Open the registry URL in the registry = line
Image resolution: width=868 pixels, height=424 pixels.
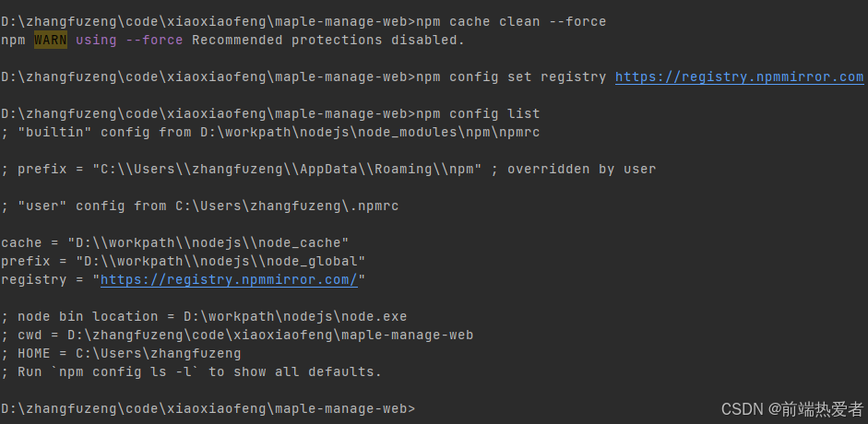[229, 279]
